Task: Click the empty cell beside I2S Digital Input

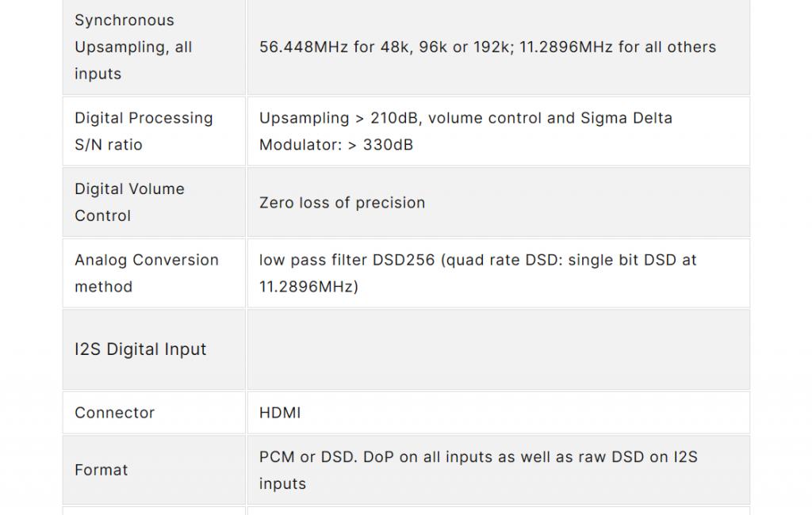Action: coord(498,349)
